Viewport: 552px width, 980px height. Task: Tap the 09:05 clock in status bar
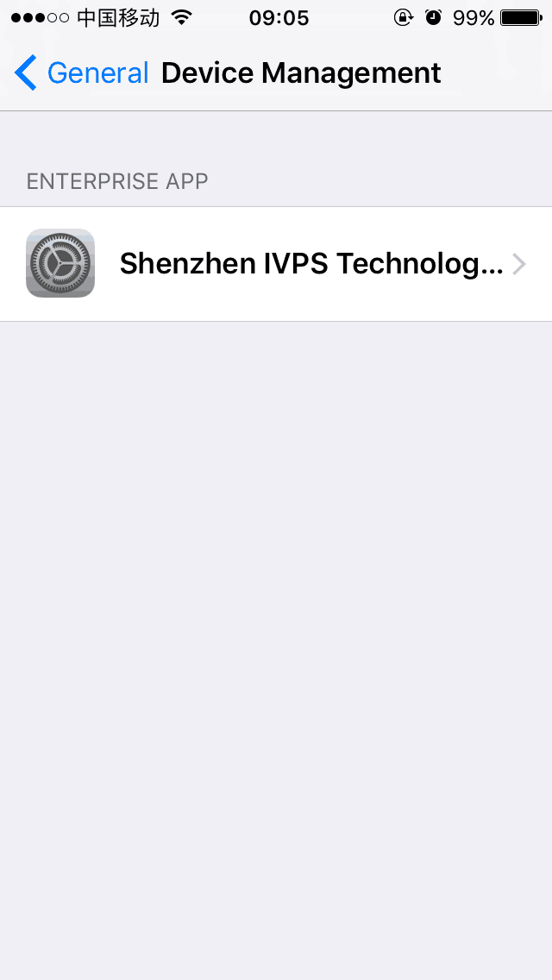point(279,18)
